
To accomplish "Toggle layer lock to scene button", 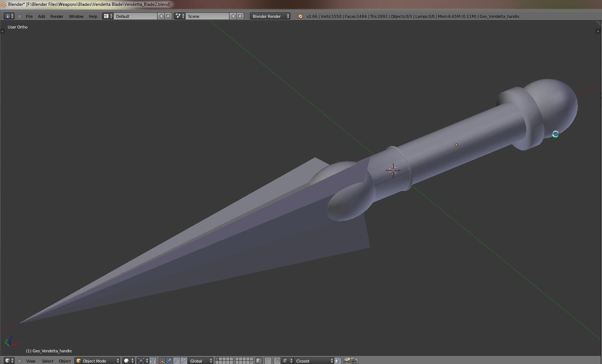I will coord(259,361).
